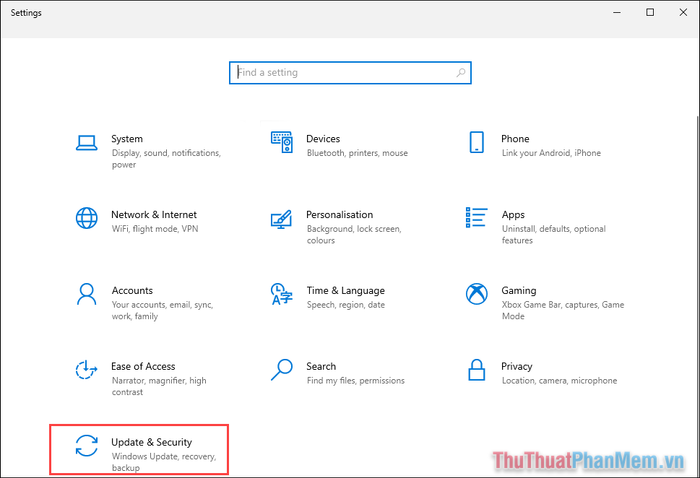
Task: Open the Update & Security sync icon
Action: click(x=87, y=446)
